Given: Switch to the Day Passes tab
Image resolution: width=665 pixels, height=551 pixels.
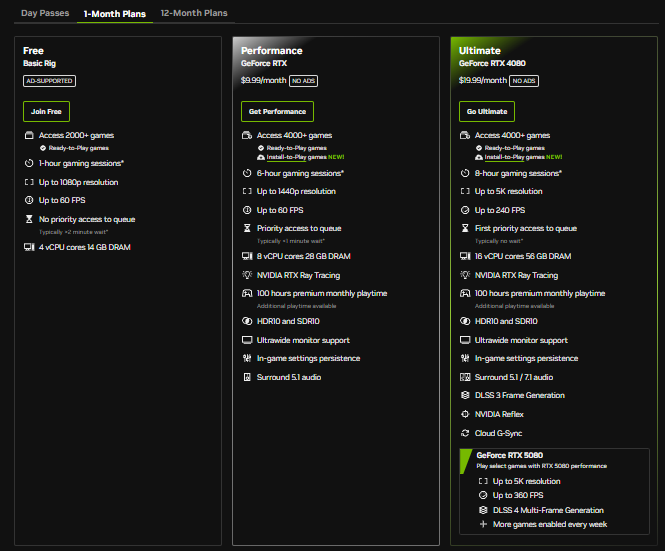Looking at the screenshot, I should click(45, 13).
